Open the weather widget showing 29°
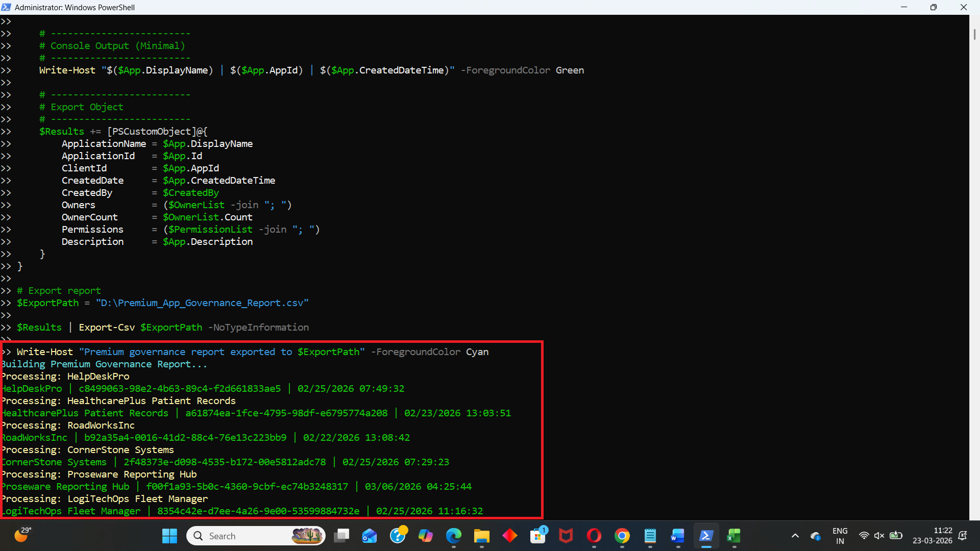The width and height of the screenshot is (980, 551). click(x=22, y=535)
